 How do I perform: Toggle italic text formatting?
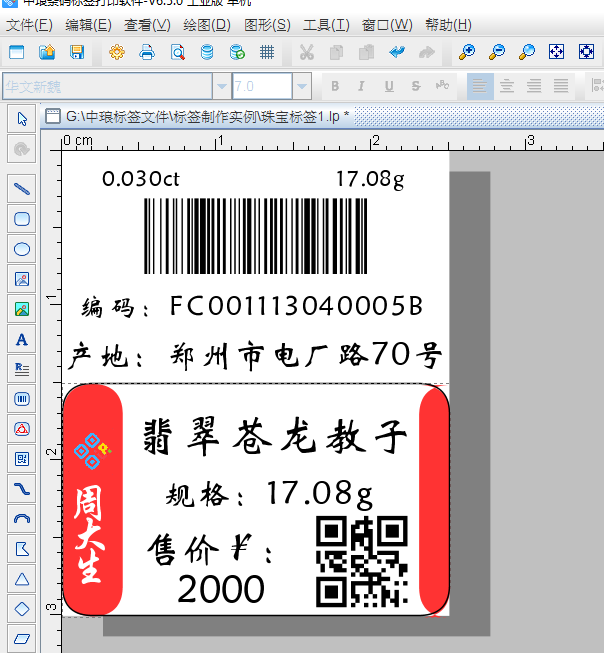(361, 86)
